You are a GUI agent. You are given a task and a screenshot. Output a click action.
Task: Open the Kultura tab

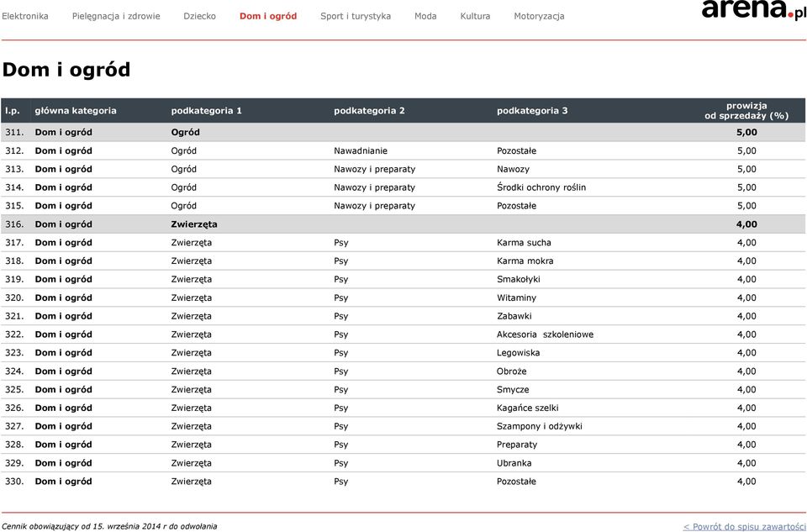(475, 16)
